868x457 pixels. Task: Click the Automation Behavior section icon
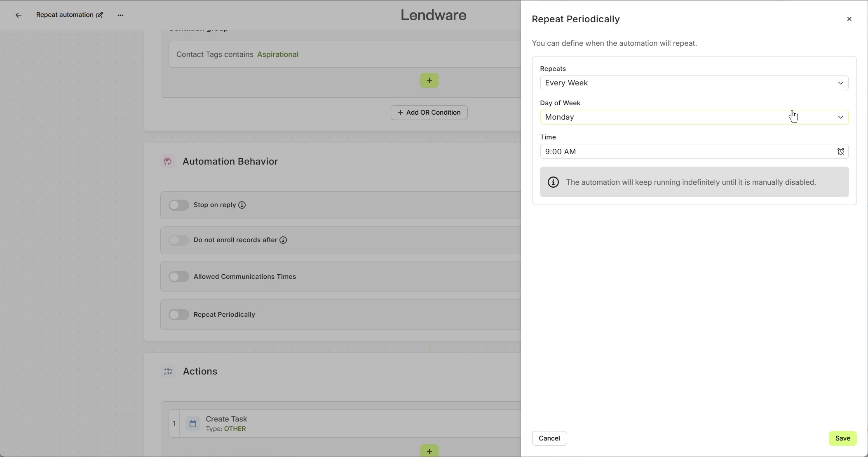(x=167, y=161)
